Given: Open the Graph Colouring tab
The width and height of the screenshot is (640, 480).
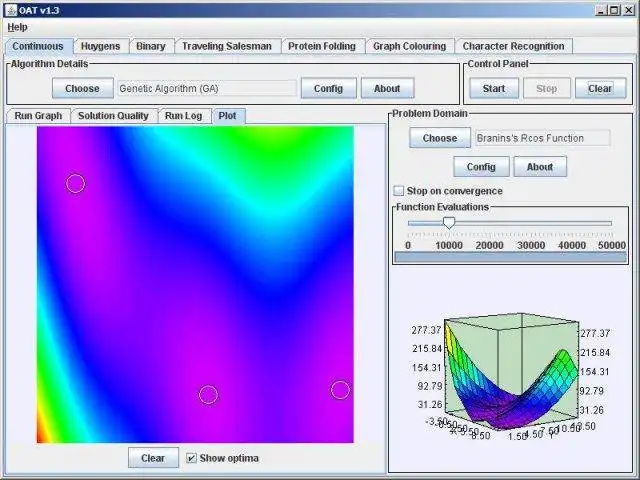Looking at the screenshot, I should pyautogui.click(x=409, y=46).
